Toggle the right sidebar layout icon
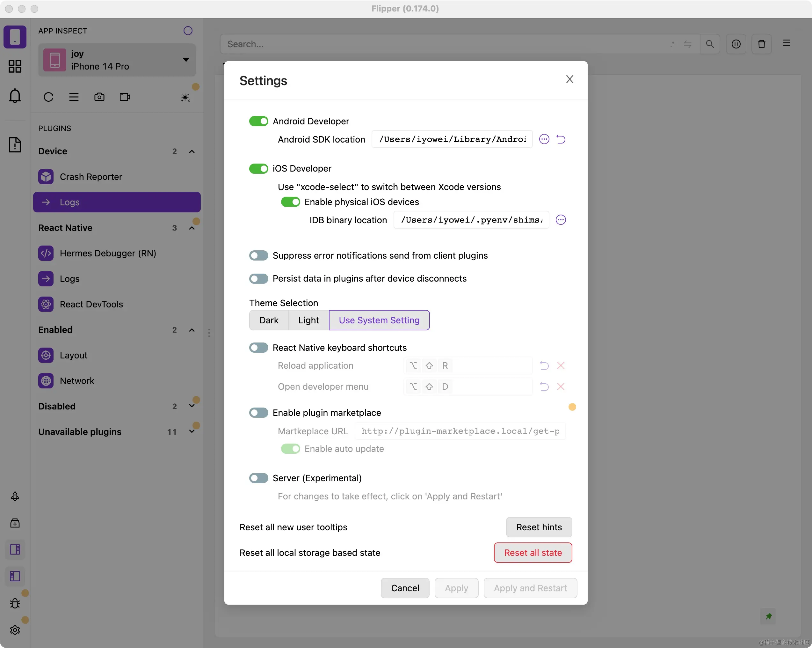This screenshot has width=812, height=648. (x=15, y=549)
